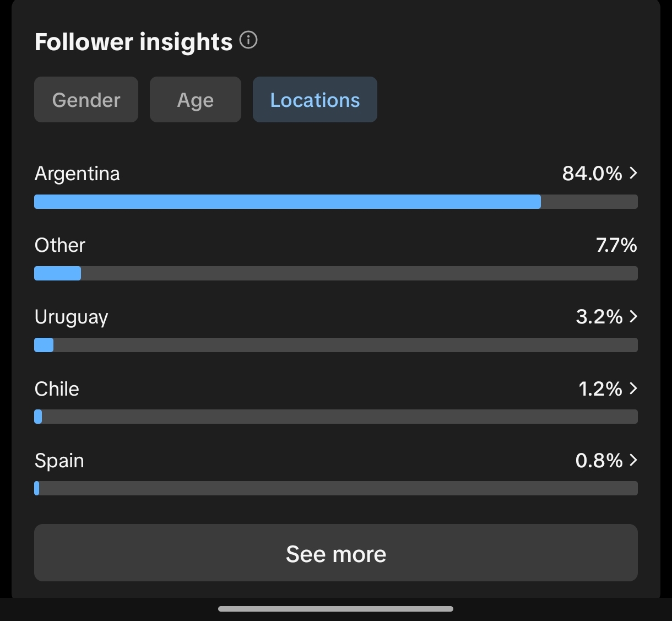Click the Chile percentage bar

[x=336, y=417]
